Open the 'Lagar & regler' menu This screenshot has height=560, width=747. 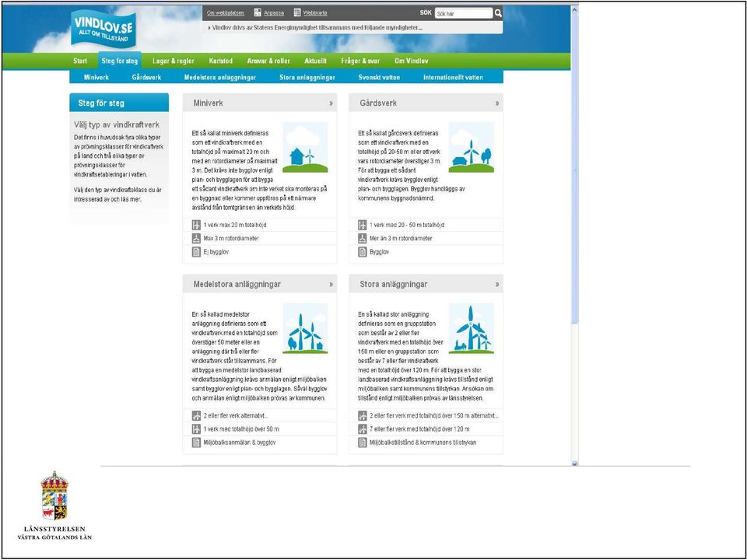click(174, 61)
